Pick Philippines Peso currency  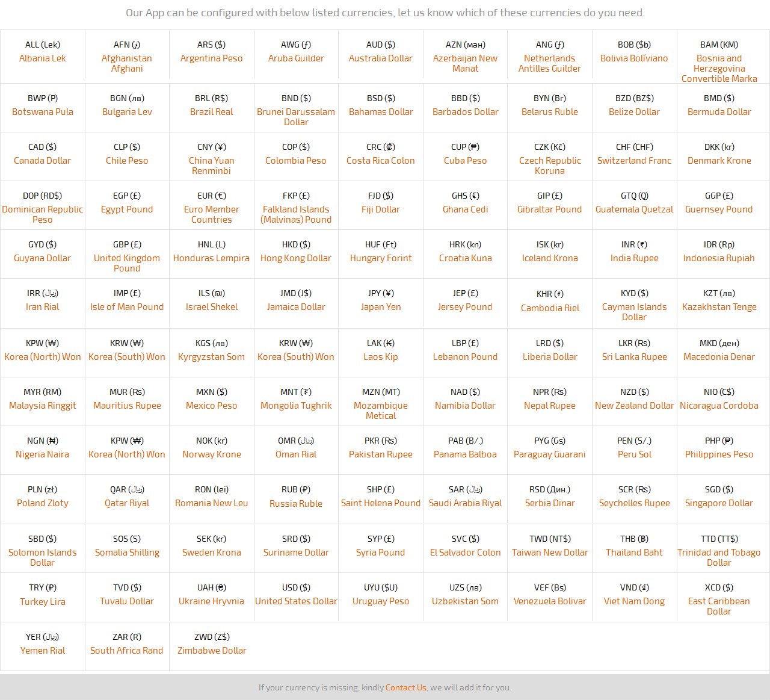coord(719,454)
